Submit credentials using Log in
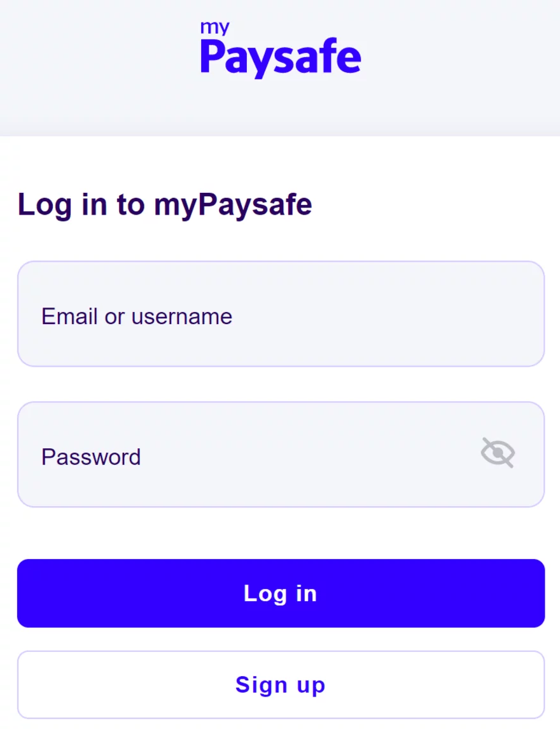The width and height of the screenshot is (560, 729). coord(280,593)
